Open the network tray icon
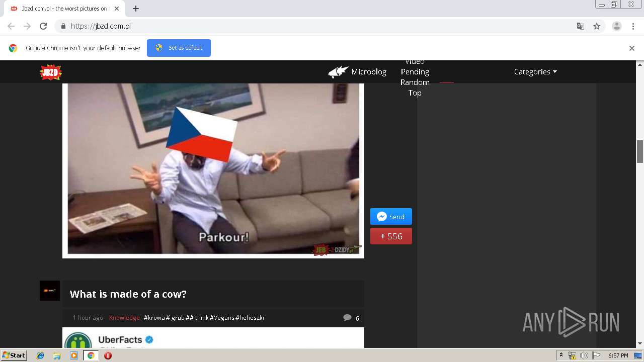This screenshot has width=644, height=362. (572, 355)
